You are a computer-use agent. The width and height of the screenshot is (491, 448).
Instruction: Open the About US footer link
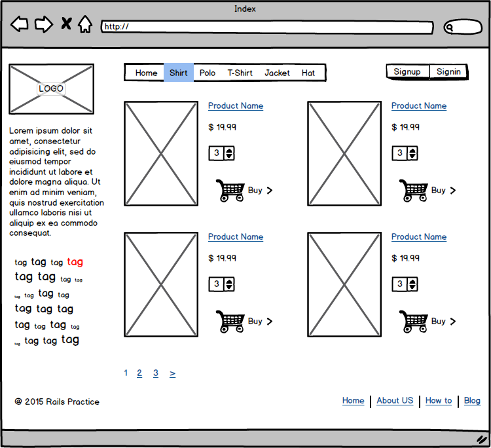pyautogui.click(x=395, y=401)
